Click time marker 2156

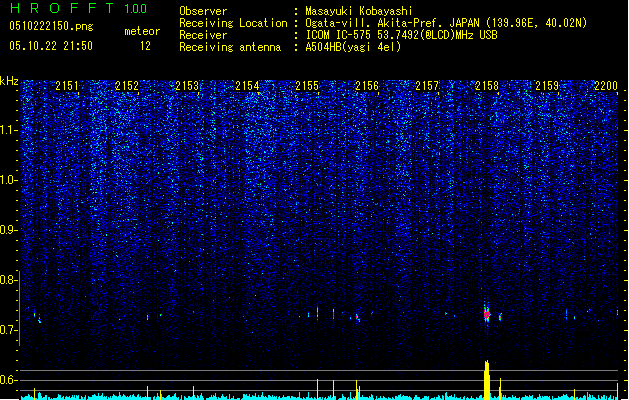click(367, 86)
